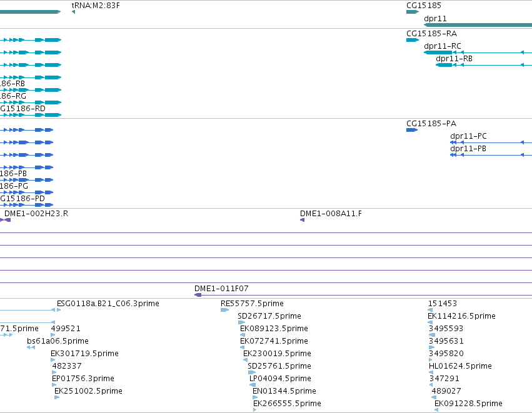This screenshot has height=413, width=532.
Task: Select the 3495820 label
Action: click(446, 354)
